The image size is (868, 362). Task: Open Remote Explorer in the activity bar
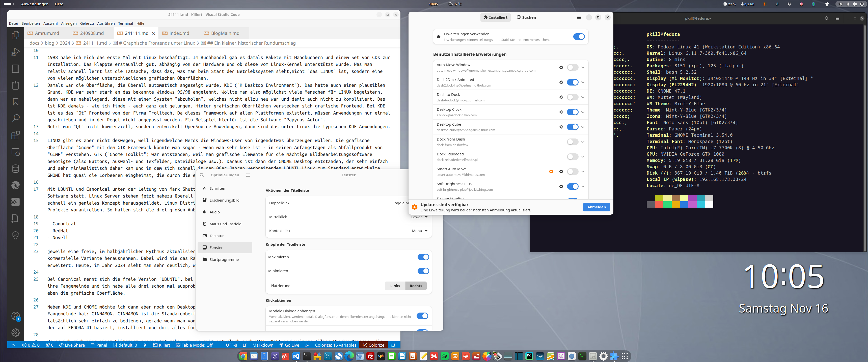(15, 152)
